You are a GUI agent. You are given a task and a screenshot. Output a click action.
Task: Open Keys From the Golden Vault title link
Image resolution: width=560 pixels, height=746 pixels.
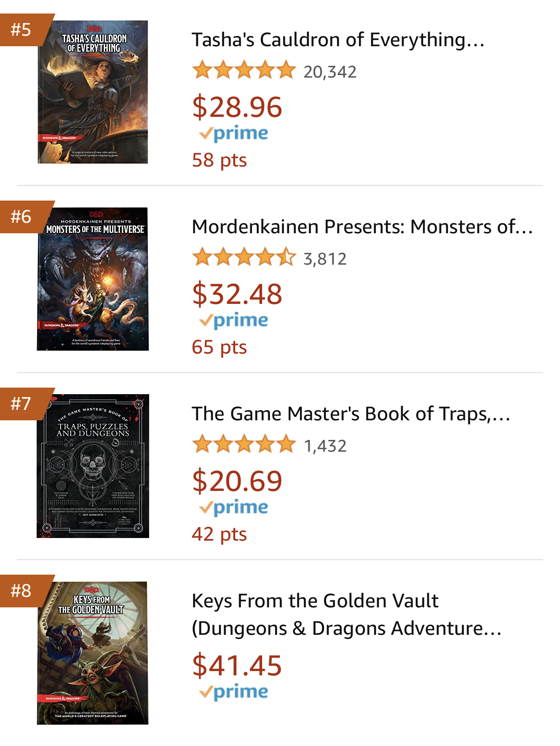[x=346, y=614]
